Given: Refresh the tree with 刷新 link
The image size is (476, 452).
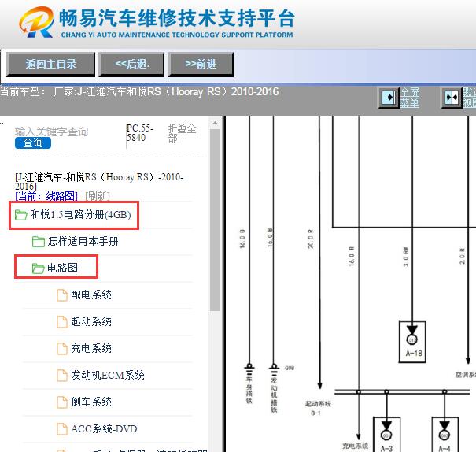Looking at the screenshot, I should click(97, 196).
